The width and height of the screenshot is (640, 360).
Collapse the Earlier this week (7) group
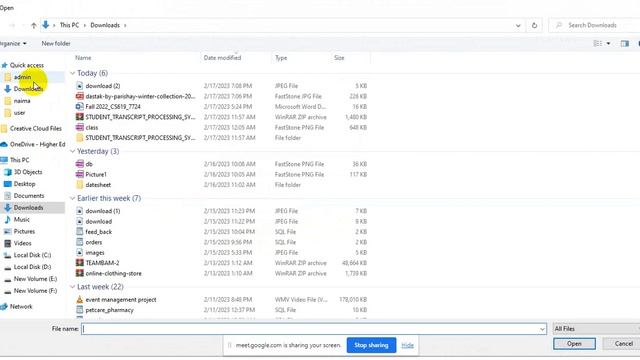pyautogui.click(x=72, y=198)
